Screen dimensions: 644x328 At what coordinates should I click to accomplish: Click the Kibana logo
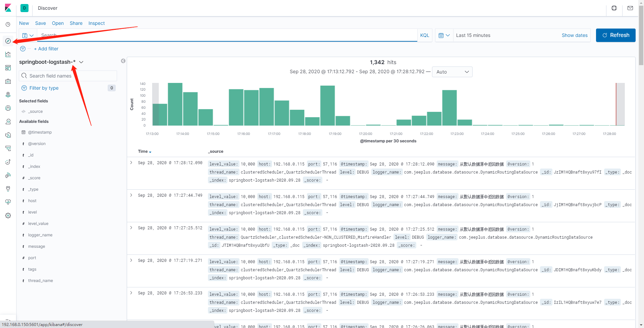[x=8, y=8]
